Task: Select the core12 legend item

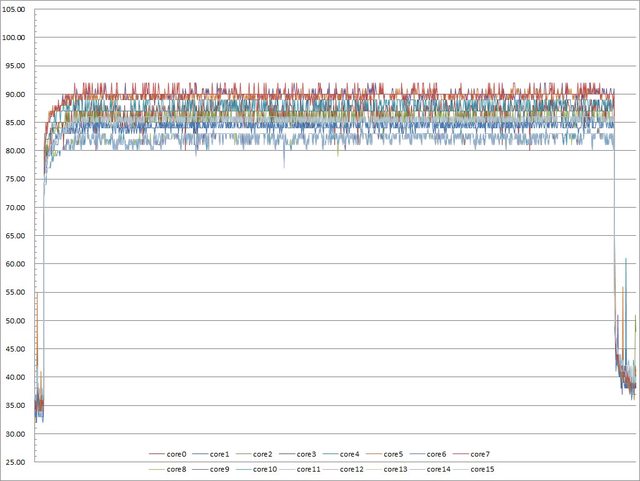Action: [x=353, y=468]
